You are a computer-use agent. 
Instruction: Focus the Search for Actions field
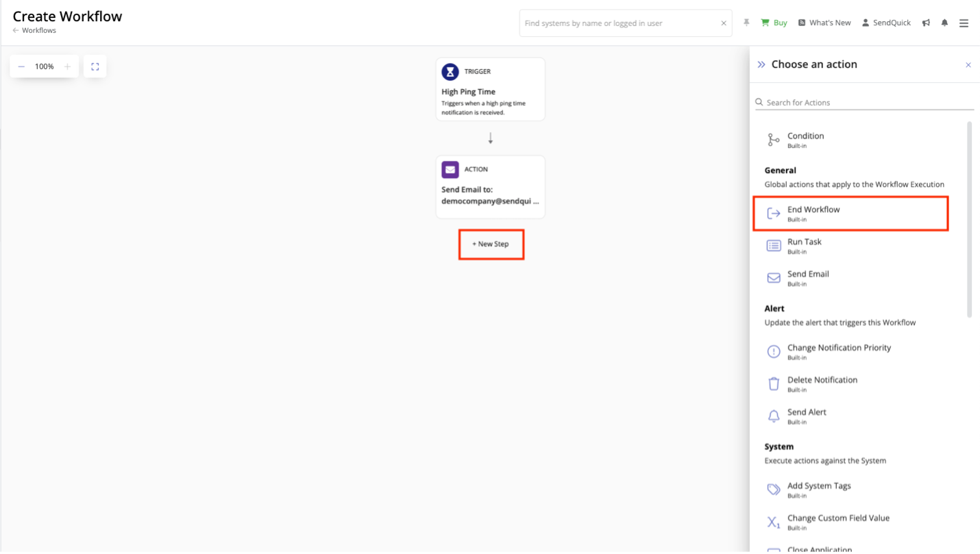(x=864, y=102)
